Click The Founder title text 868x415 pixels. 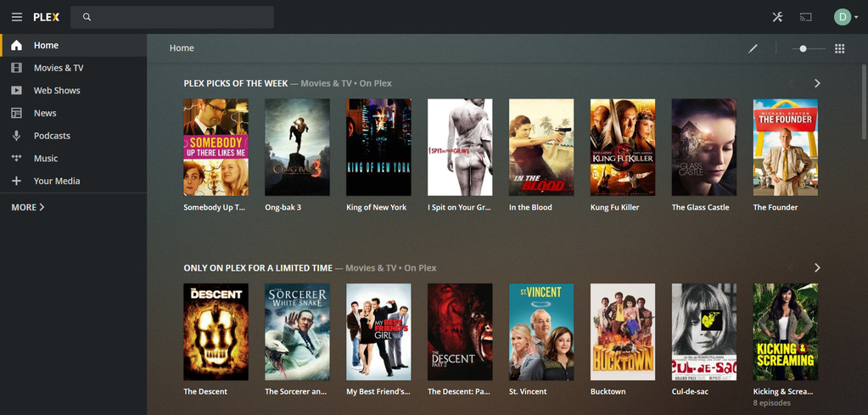pos(775,207)
